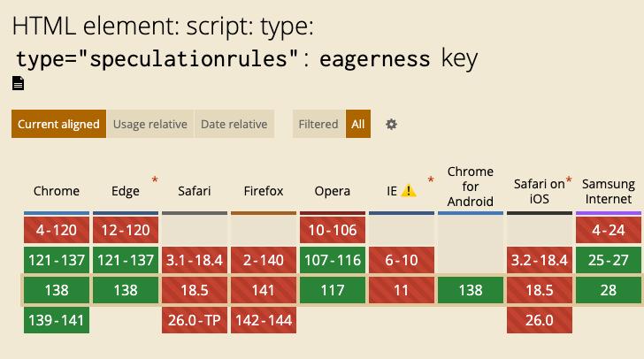Click the spec document icon below the title

[x=18, y=84]
